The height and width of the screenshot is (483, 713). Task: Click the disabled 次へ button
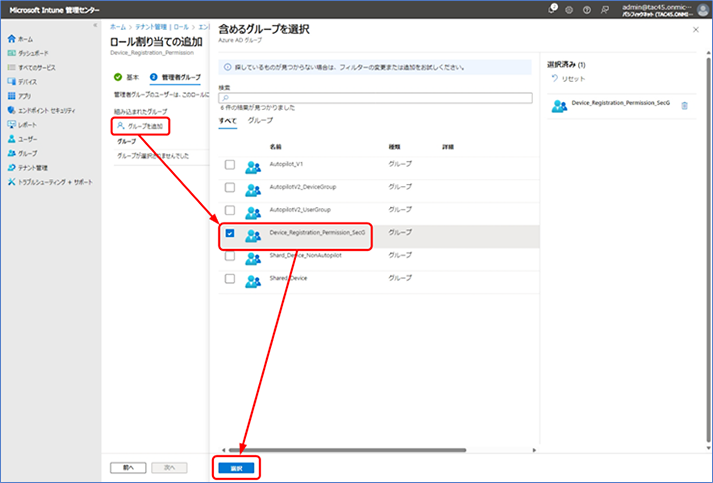pyautogui.click(x=169, y=468)
